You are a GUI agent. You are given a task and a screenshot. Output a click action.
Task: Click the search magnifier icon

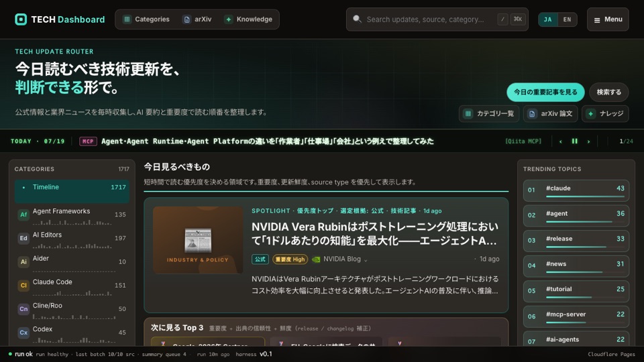357,19
